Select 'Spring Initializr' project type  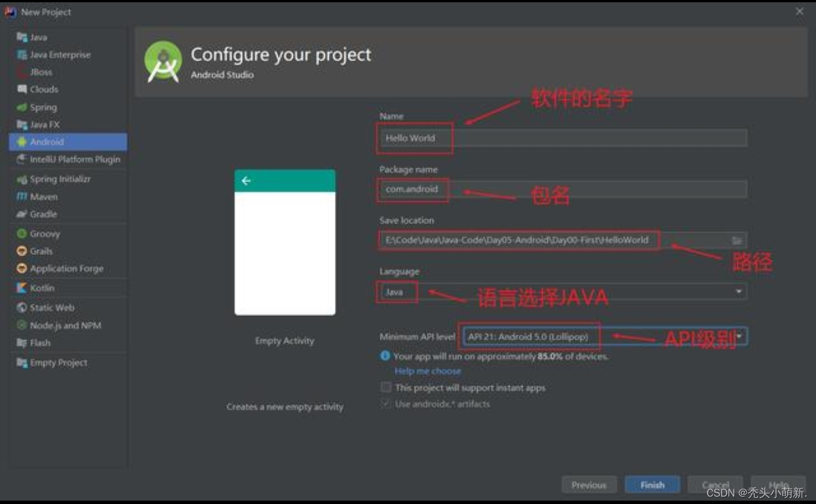(60, 179)
